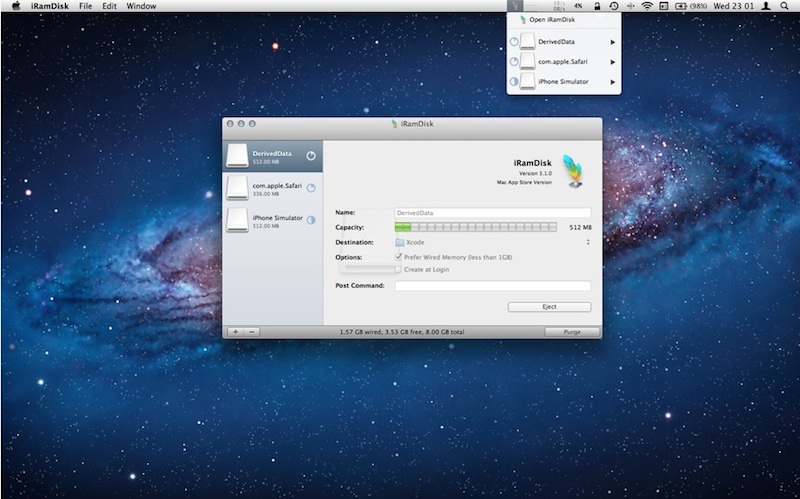Open the Edit menu

pos(110,6)
